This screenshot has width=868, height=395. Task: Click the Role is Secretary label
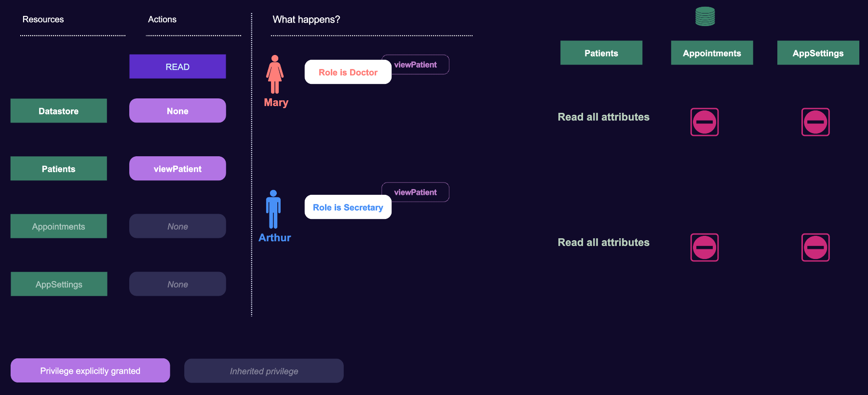(348, 207)
